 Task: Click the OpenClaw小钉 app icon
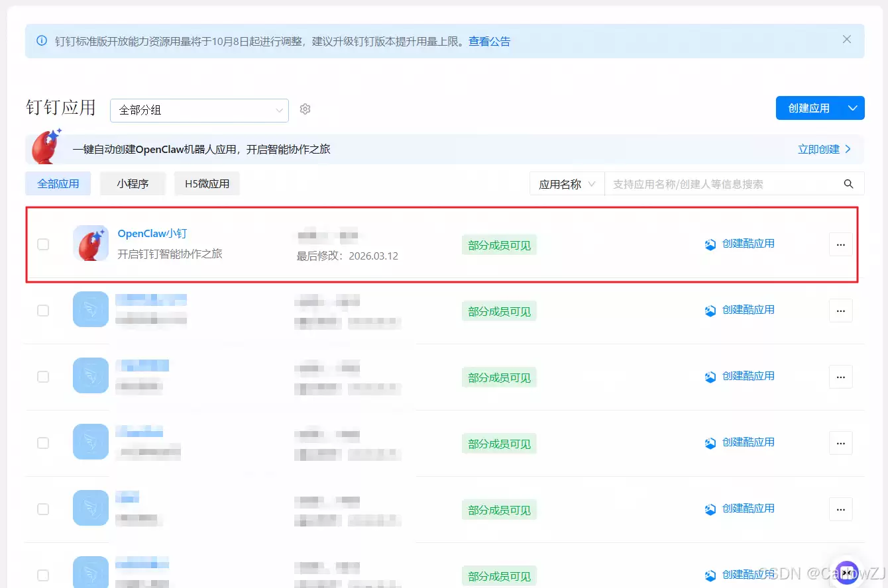pos(91,243)
